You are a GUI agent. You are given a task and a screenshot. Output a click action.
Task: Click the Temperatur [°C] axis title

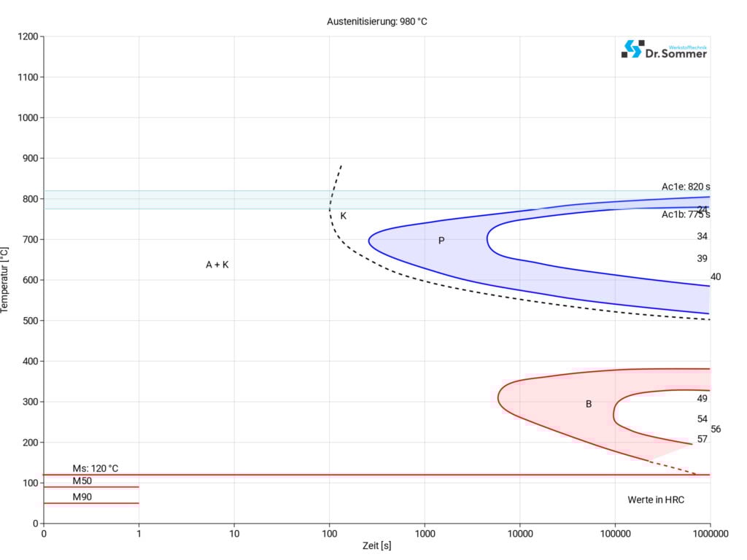(6, 280)
